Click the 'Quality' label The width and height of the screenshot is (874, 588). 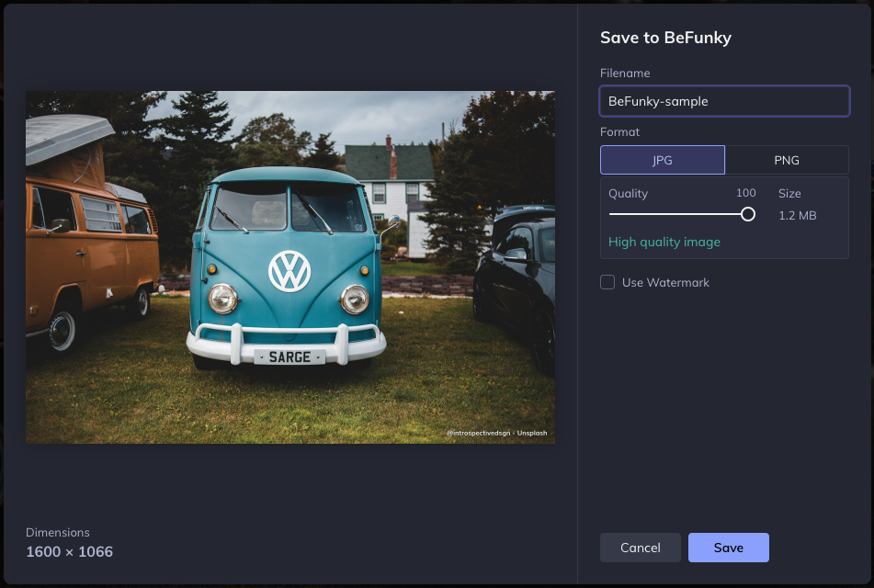pyautogui.click(x=628, y=194)
